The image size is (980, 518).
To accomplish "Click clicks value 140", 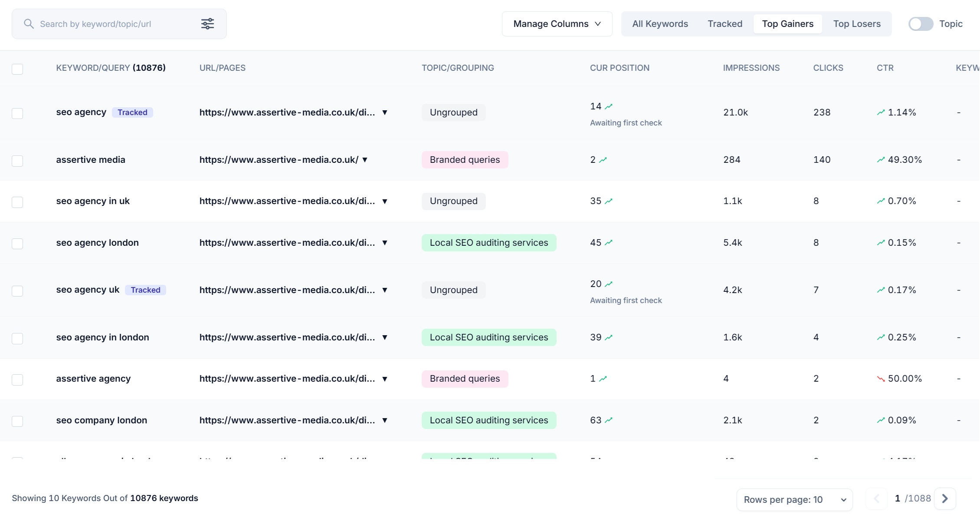I will (x=822, y=160).
